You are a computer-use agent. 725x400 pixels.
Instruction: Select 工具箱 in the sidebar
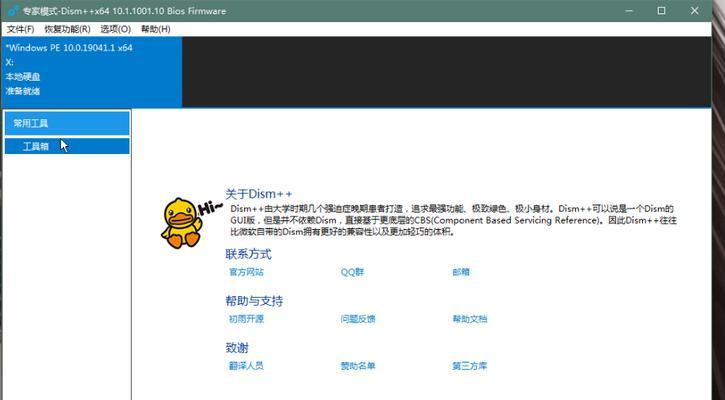[67, 147]
